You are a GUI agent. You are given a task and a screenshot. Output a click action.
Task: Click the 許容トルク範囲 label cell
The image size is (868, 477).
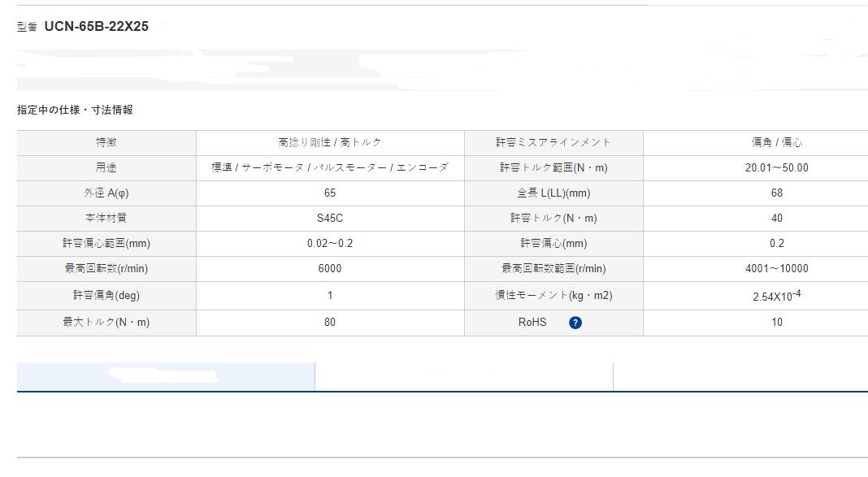click(553, 167)
